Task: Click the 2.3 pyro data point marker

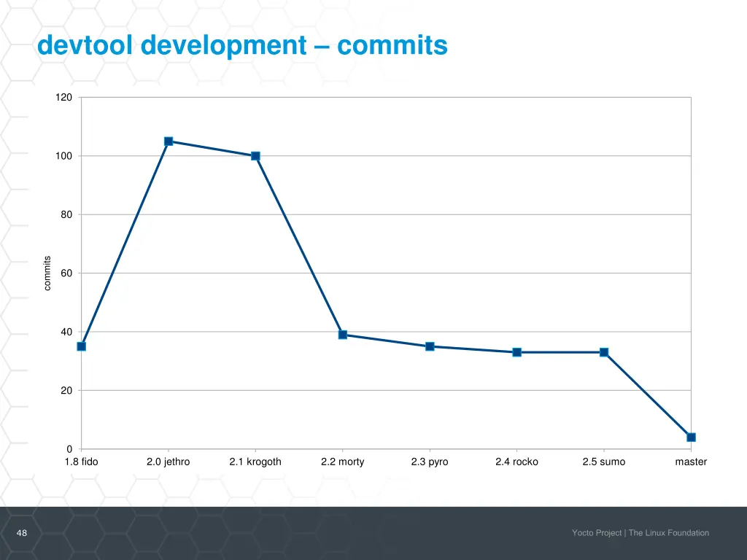Action: point(430,346)
